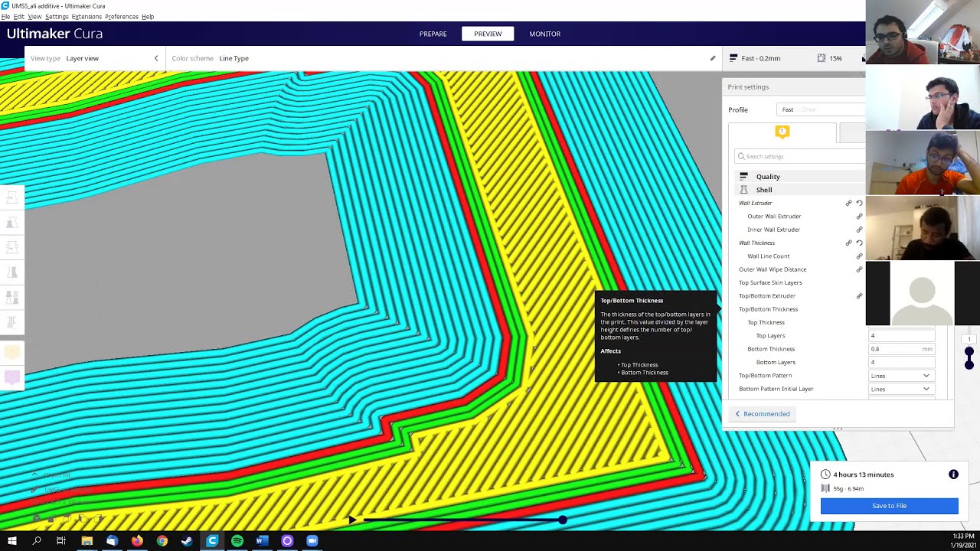Click the Bottom Layers value field
980x551 pixels.
coord(902,362)
